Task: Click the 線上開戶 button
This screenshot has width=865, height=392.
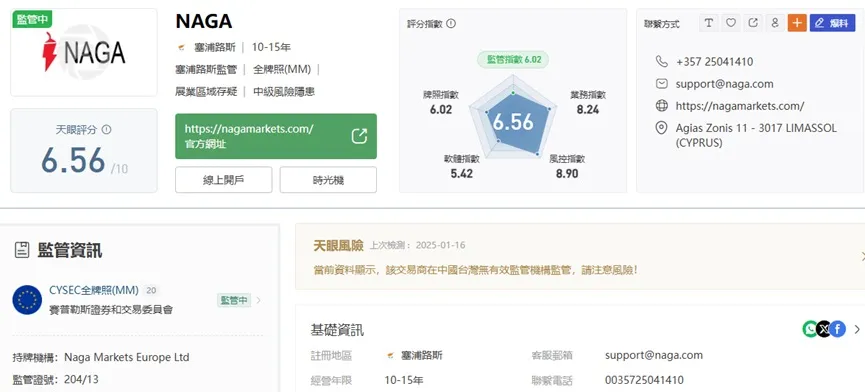Action: pos(223,180)
